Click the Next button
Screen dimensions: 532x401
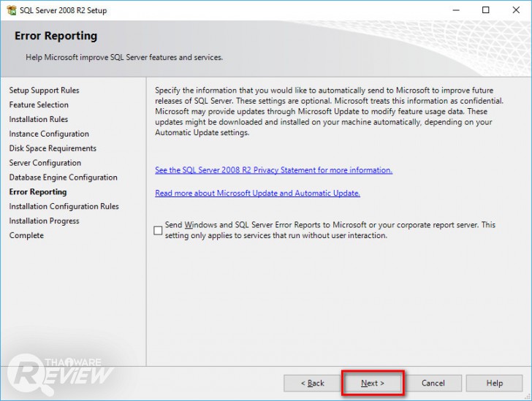pos(373,383)
